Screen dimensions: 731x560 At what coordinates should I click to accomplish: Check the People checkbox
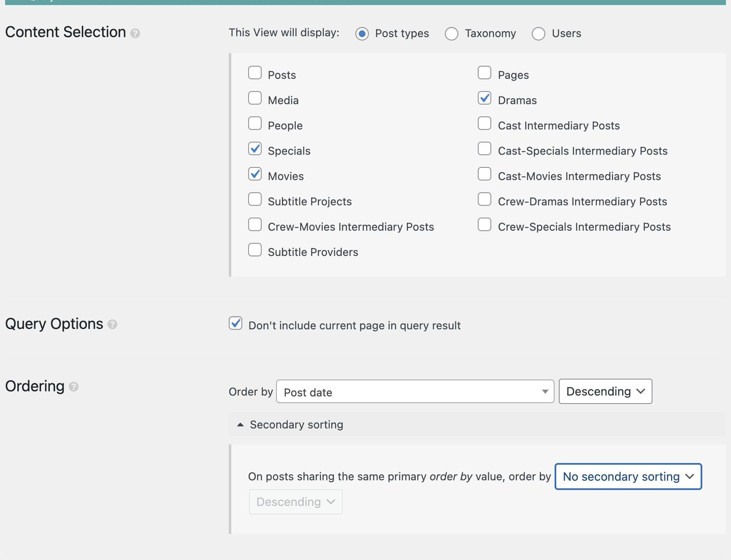coord(255,123)
